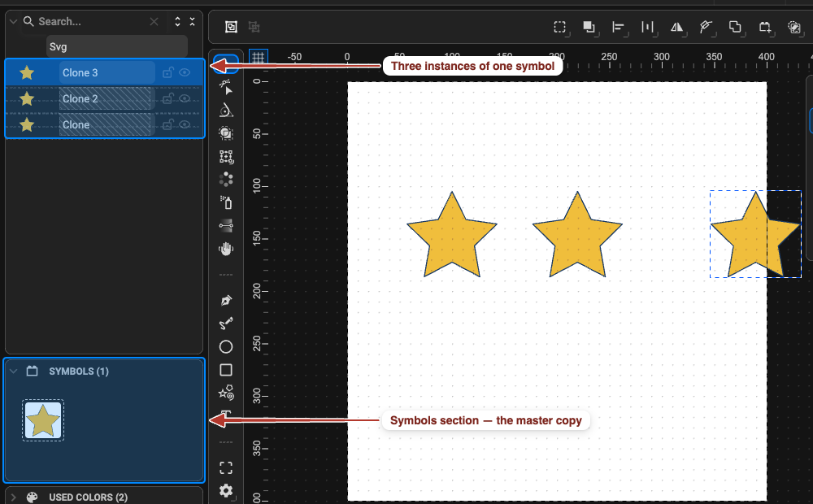This screenshot has height=504, width=813.
Task: Select the circular pattern dots tool
Action: click(225, 180)
